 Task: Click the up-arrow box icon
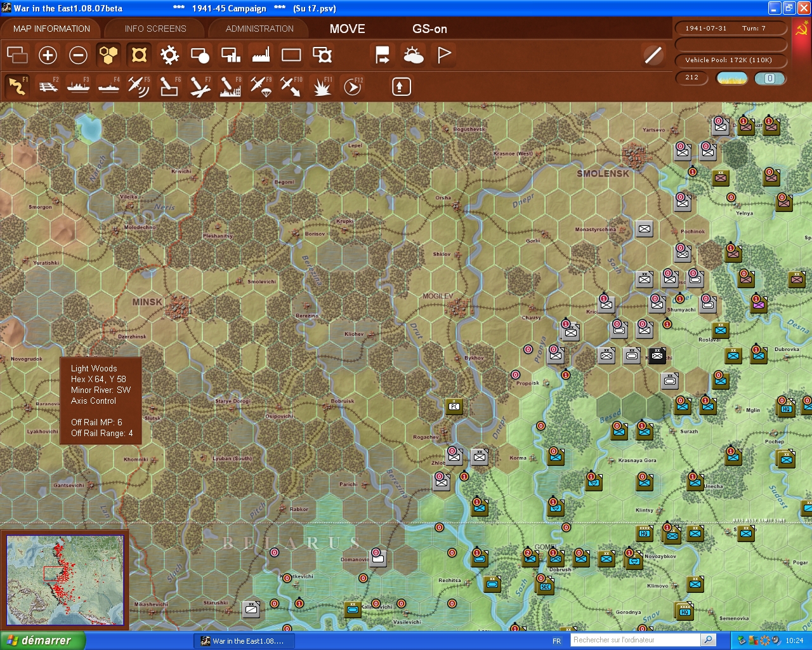(401, 86)
